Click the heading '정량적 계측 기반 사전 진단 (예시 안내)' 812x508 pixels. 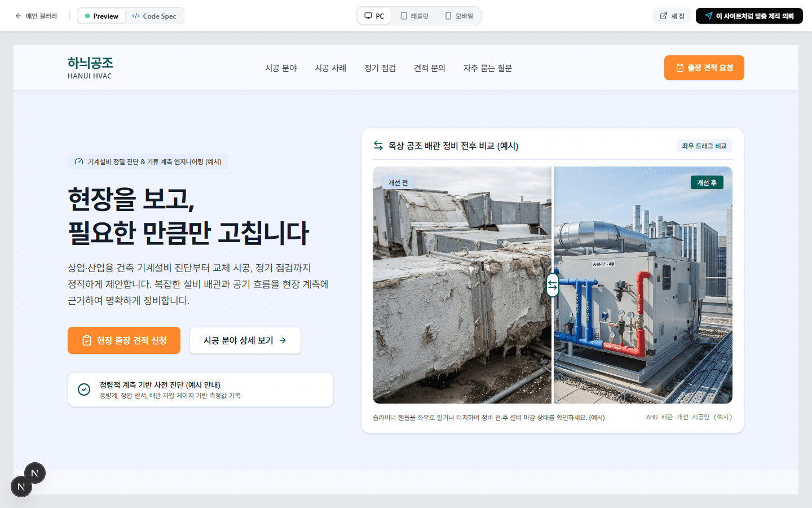tap(160, 384)
